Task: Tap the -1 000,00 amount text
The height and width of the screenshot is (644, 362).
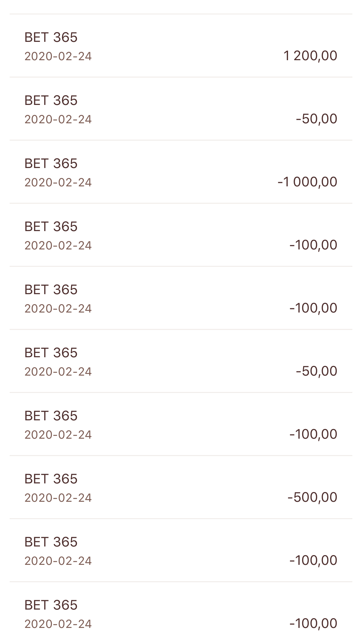Action: point(307,182)
